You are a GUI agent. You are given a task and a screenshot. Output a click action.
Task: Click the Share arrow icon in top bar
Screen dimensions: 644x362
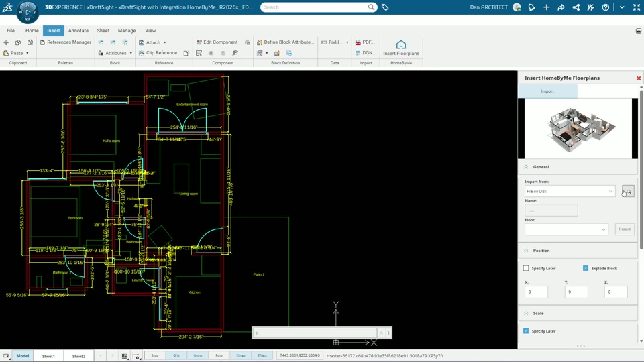click(x=561, y=7)
